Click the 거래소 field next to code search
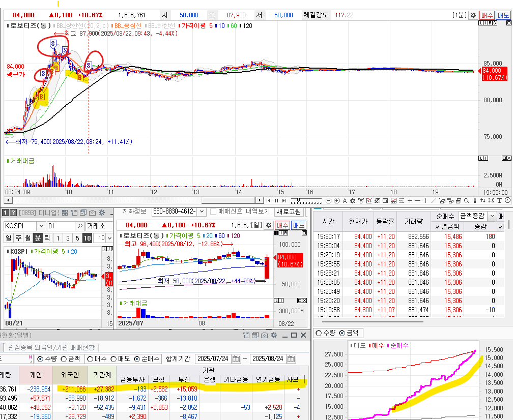513x420 pixels. pyautogui.click(x=99, y=226)
